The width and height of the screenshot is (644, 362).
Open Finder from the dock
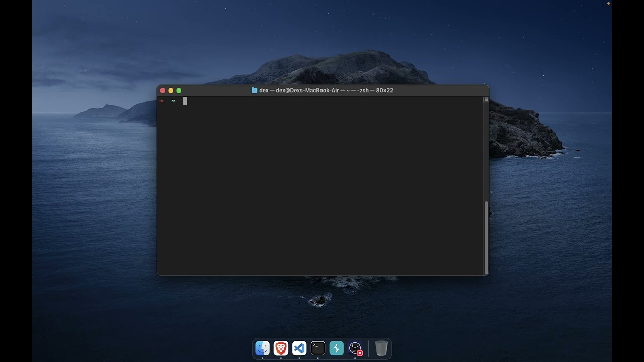[x=262, y=348]
